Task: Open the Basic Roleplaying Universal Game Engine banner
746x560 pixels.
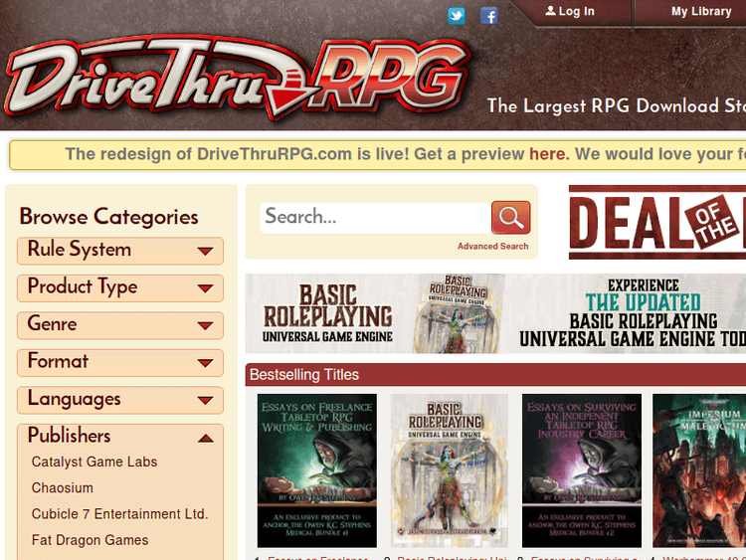Action: click(x=495, y=313)
